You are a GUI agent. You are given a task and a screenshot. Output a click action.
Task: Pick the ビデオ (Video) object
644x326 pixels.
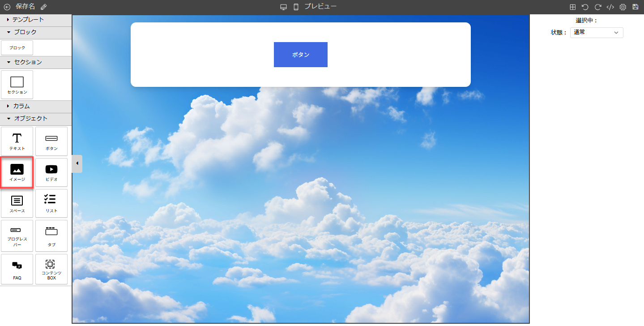[x=51, y=172]
